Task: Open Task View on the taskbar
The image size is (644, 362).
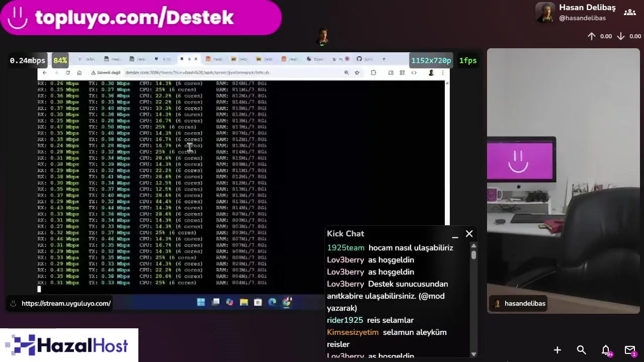Action: [216, 302]
